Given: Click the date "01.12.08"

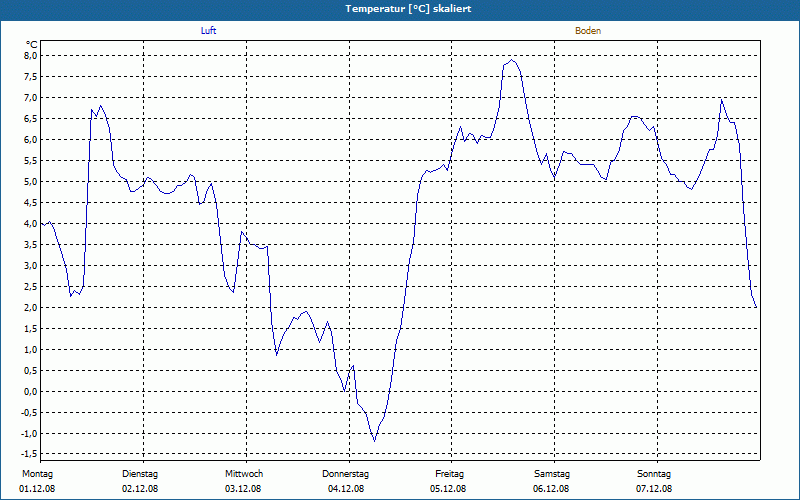Looking at the screenshot, I should (37, 489).
